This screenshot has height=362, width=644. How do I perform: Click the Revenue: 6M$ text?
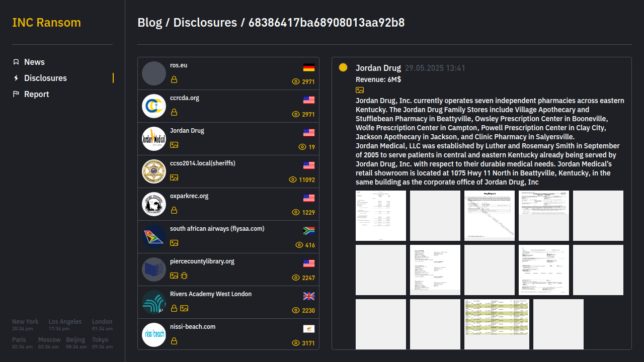378,79
